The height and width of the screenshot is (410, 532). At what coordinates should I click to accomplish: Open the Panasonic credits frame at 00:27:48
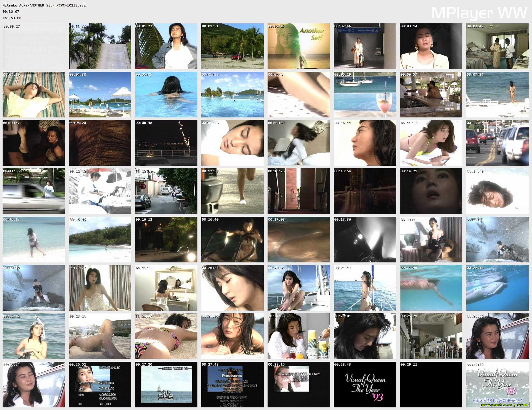click(x=232, y=385)
